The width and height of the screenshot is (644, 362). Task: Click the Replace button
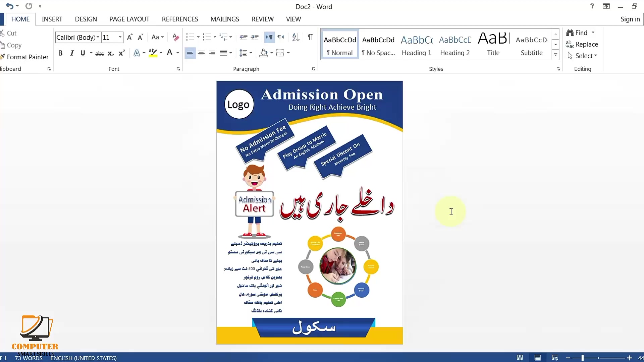click(x=582, y=44)
